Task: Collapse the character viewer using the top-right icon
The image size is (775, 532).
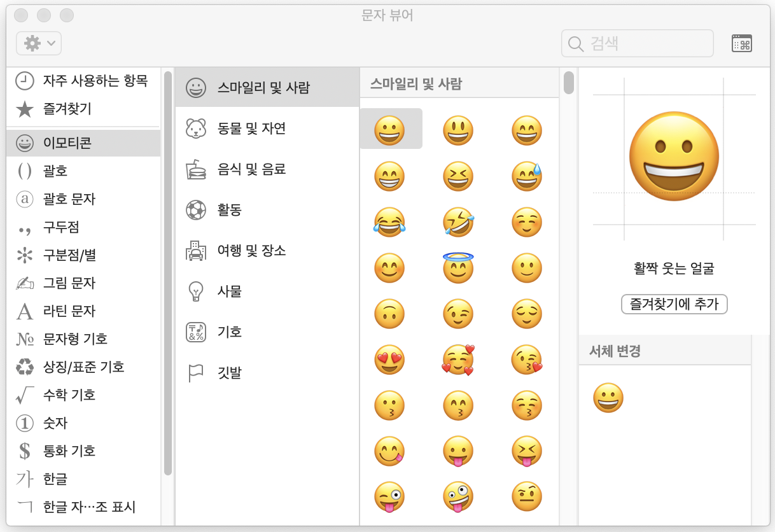Action: (741, 43)
